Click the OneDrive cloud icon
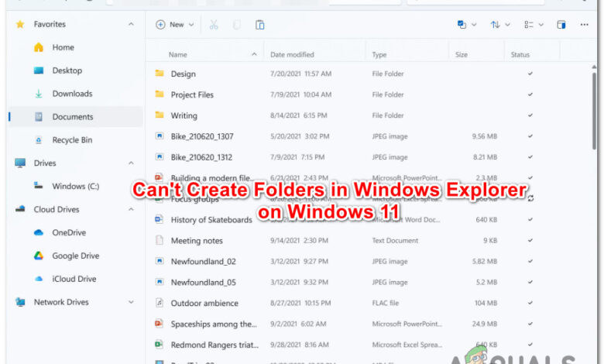 tap(39, 232)
